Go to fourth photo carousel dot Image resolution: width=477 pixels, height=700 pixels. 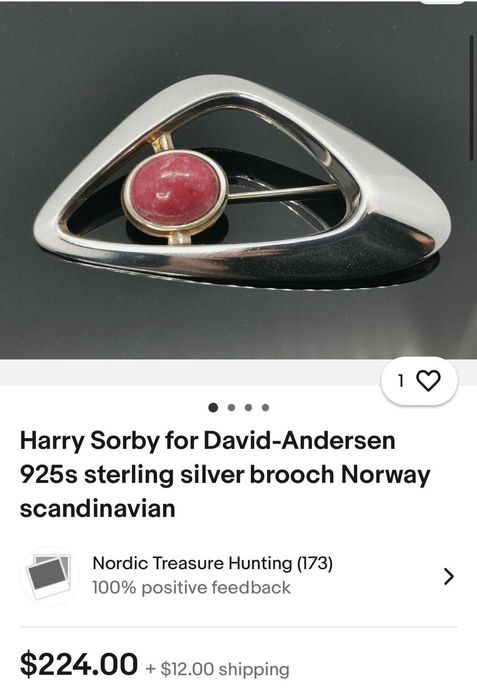click(x=265, y=407)
